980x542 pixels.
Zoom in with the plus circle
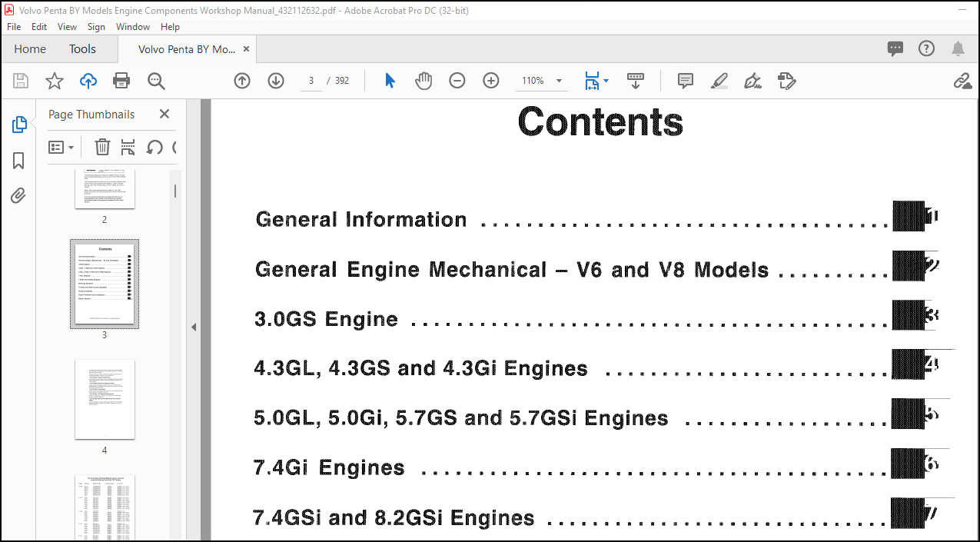point(491,81)
